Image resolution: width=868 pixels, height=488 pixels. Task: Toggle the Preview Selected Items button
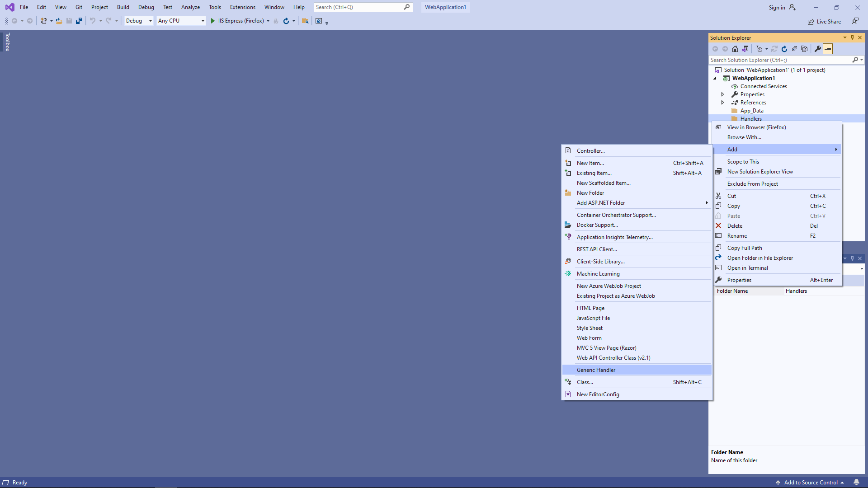pyautogui.click(x=828, y=49)
